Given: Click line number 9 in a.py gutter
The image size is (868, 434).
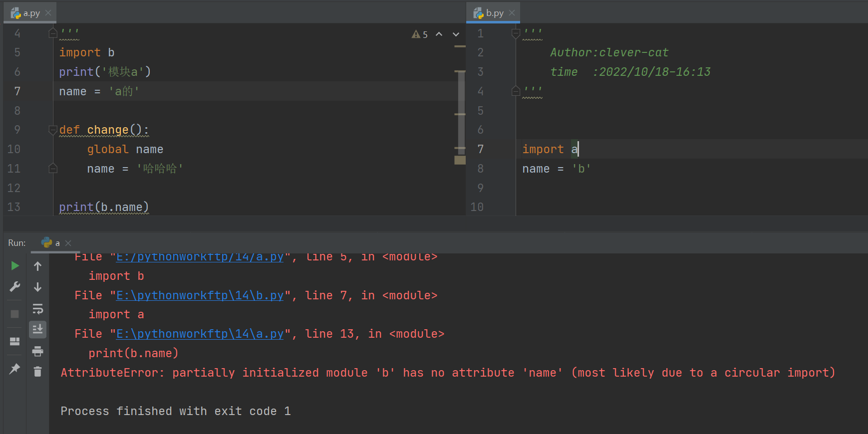Looking at the screenshot, I should click(17, 130).
